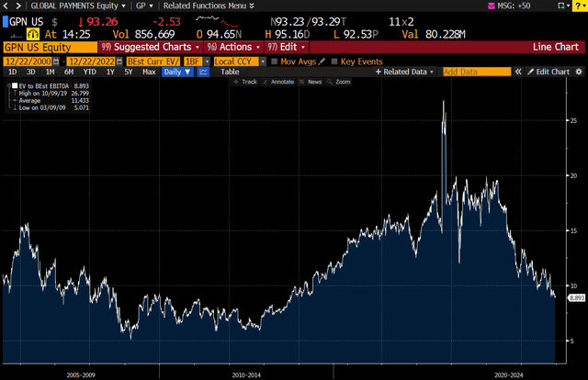Click the yellow gauge icon beside At

(33, 35)
